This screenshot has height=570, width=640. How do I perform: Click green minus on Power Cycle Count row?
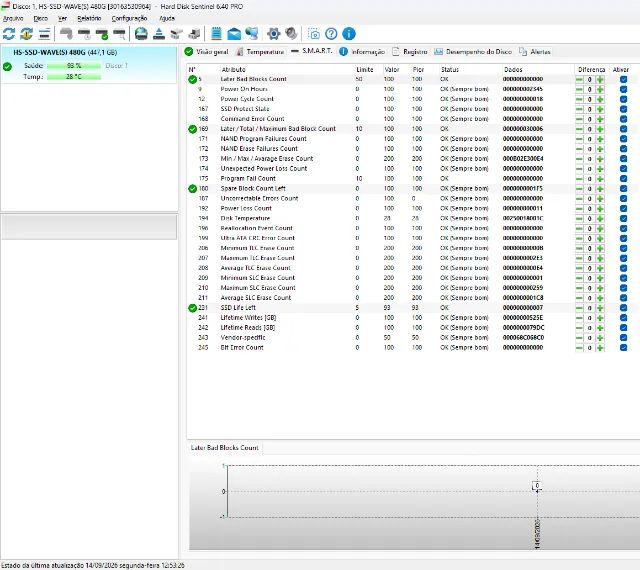click(x=579, y=99)
